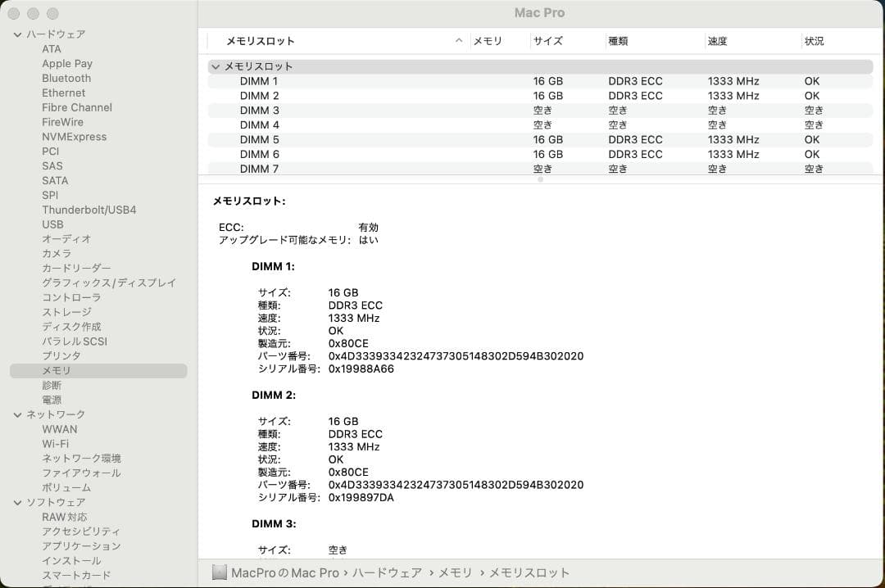Image resolution: width=885 pixels, height=588 pixels.
Task: Collapse the ソフトウェア sidebar section
Action: [17, 502]
